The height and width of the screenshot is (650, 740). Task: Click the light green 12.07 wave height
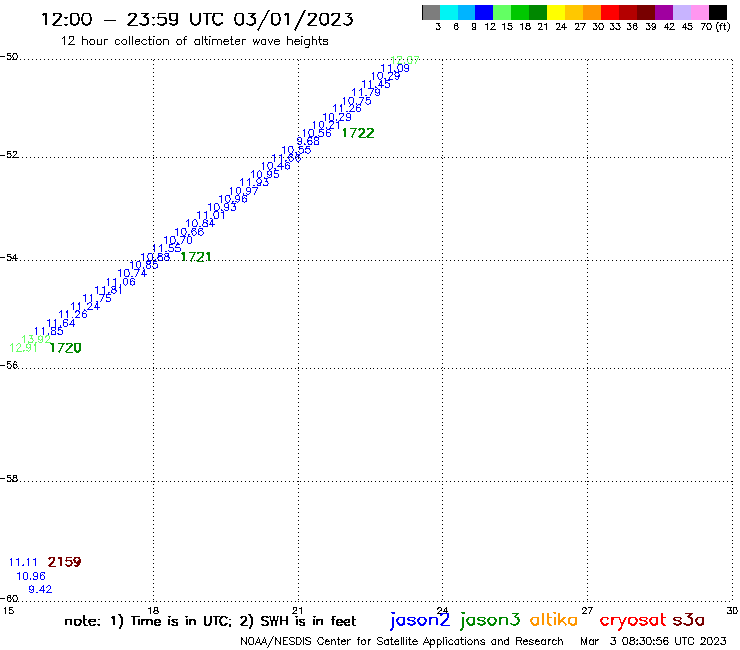[405, 60]
